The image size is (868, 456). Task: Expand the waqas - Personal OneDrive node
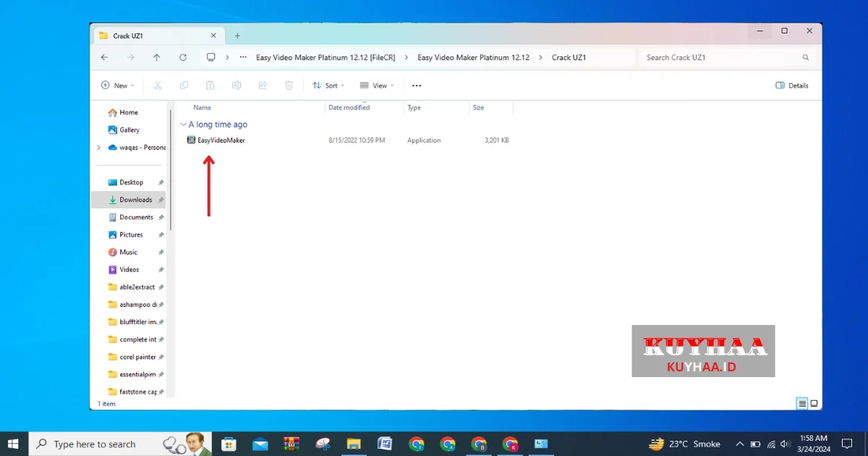coord(99,148)
